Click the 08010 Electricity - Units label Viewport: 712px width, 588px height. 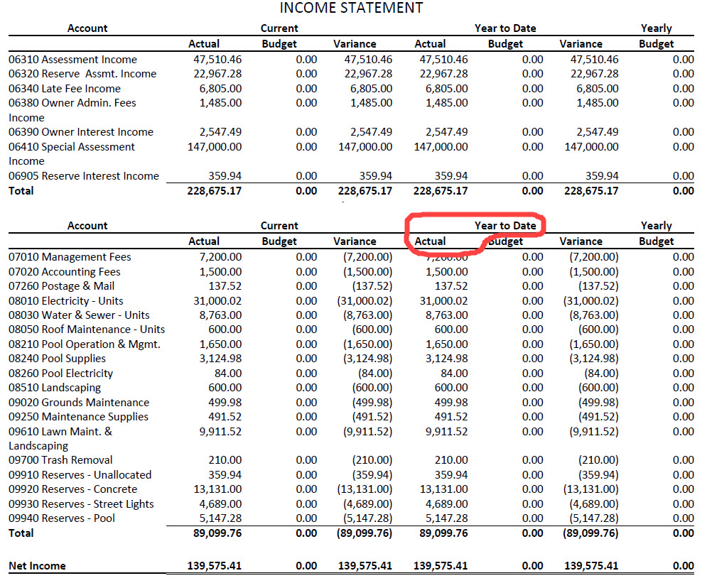pyautogui.click(x=66, y=301)
